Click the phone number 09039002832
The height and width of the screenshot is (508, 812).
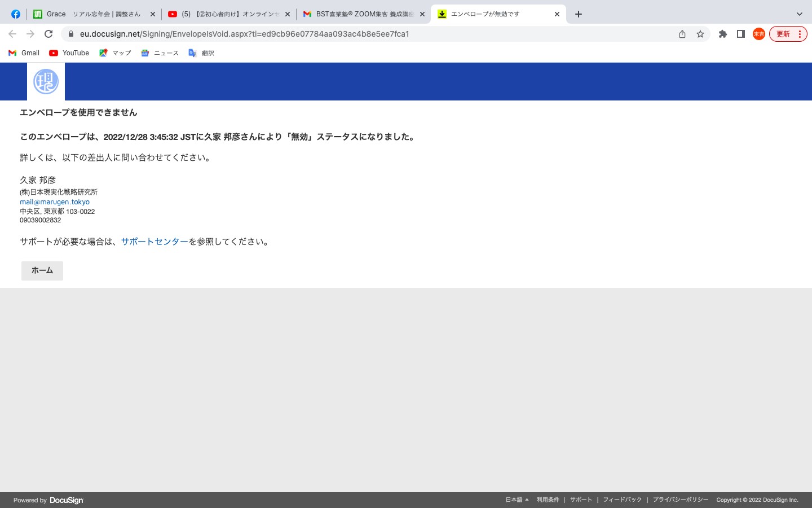pyautogui.click(x=40, y=220)
